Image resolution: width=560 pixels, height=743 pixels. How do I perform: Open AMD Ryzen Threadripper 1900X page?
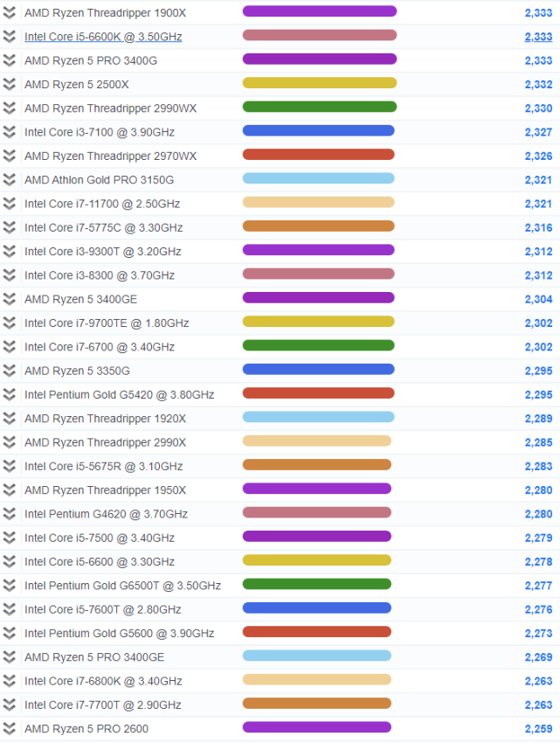tap(105, 13)
